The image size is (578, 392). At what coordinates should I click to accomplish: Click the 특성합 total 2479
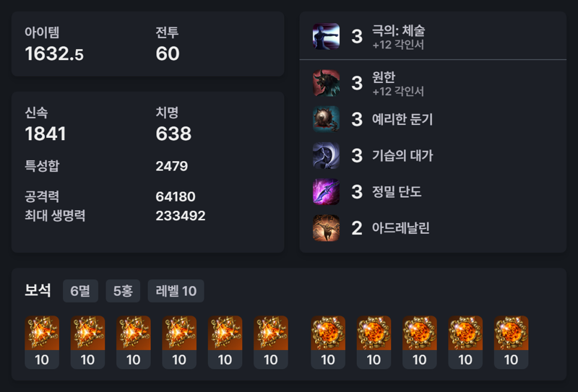tap(172, 166)
